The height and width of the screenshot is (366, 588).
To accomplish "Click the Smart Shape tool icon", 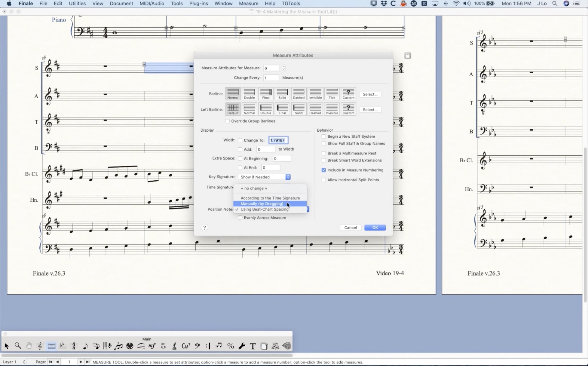I will point(141,346).
